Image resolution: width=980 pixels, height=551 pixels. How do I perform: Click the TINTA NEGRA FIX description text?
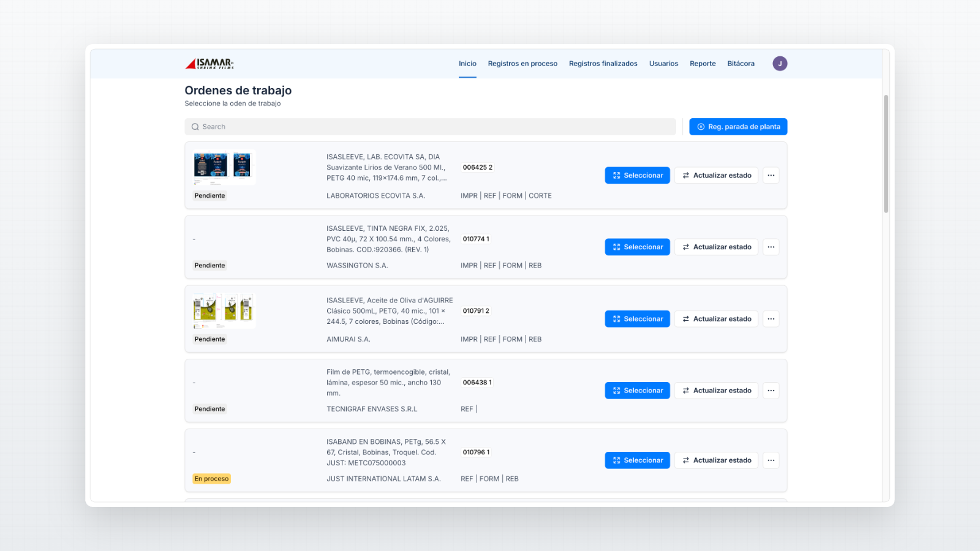pyautogui.click(x=388, y=239)
